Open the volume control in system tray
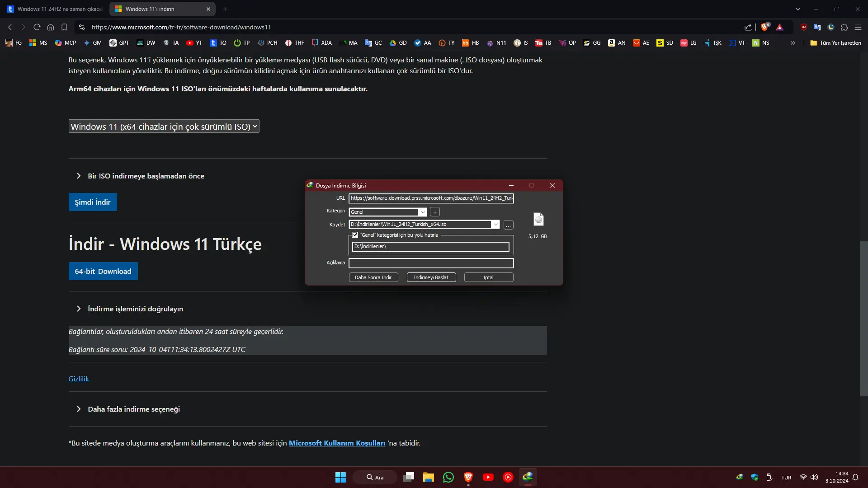This screenshot has height=488, width=868. [814, 477]
